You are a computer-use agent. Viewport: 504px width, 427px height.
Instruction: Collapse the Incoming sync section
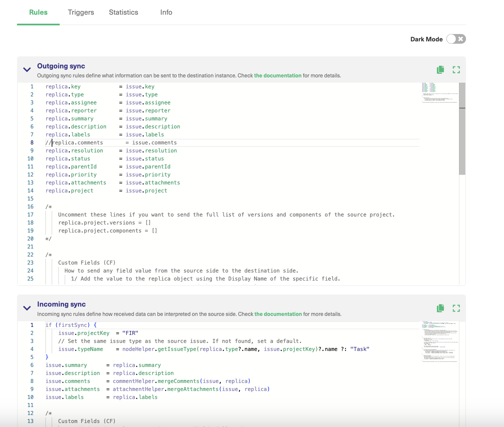pyautogui.click(x=27, y=308)
